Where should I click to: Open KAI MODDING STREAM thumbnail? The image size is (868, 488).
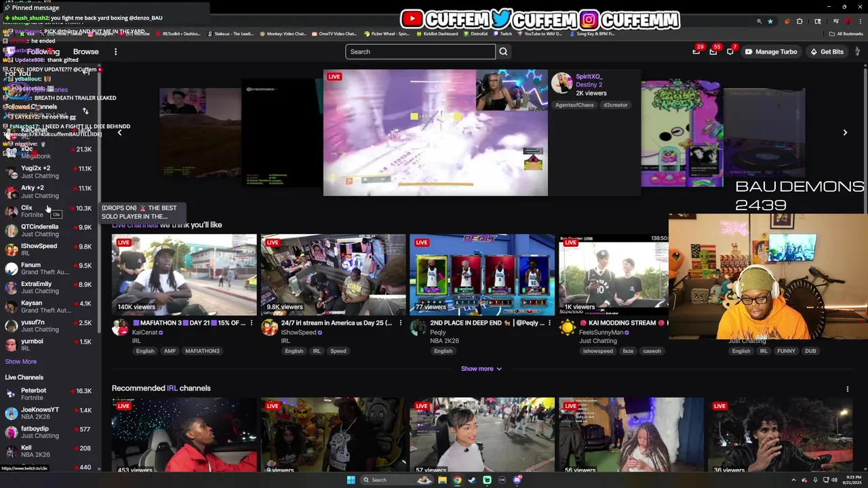(614, 274)
